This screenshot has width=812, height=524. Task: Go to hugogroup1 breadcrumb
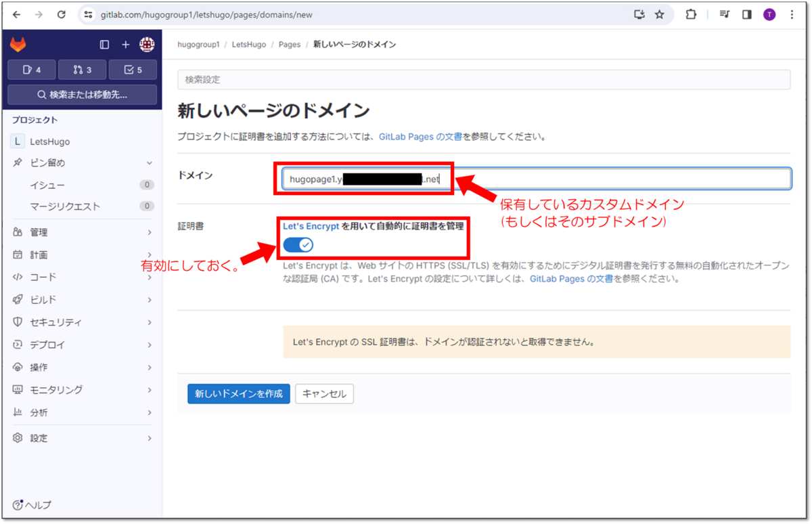click(198, 45)
